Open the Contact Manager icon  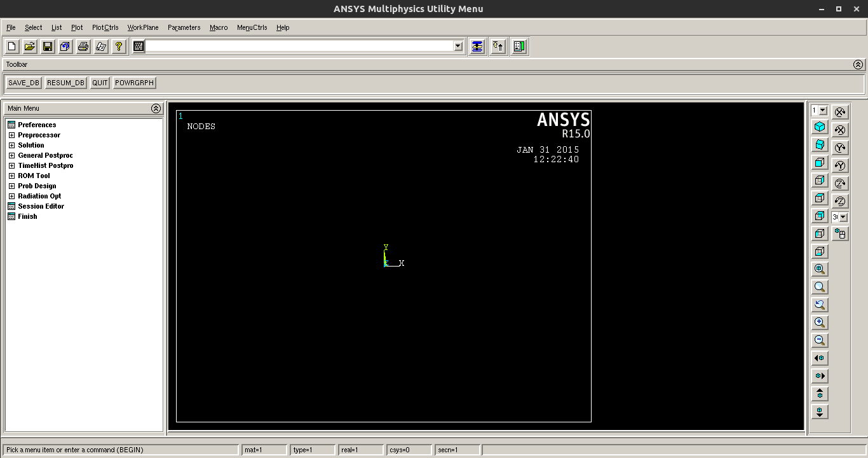coord(519,46)
